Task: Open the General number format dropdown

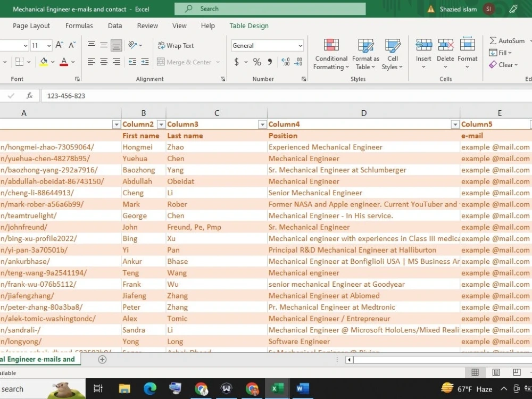Action: [x=300, y=45]
